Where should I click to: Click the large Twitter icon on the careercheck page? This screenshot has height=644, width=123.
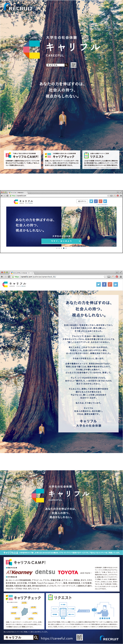pos(98,284)
